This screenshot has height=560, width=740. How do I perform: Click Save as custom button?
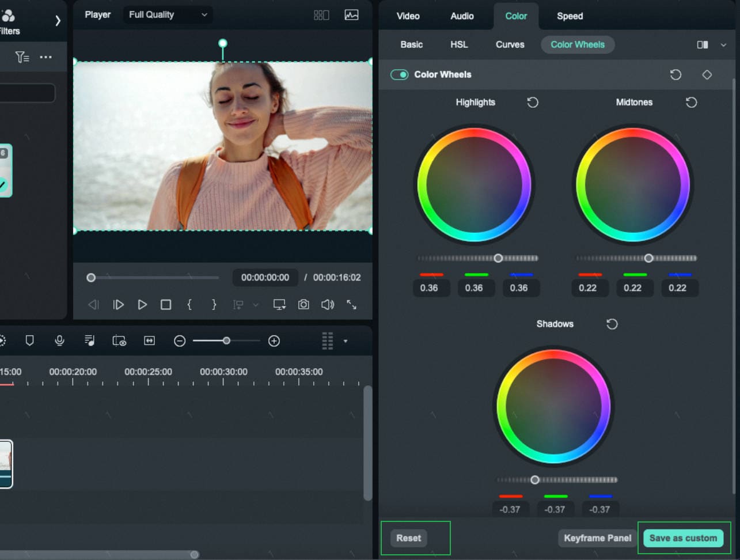[x=683, y=538]
